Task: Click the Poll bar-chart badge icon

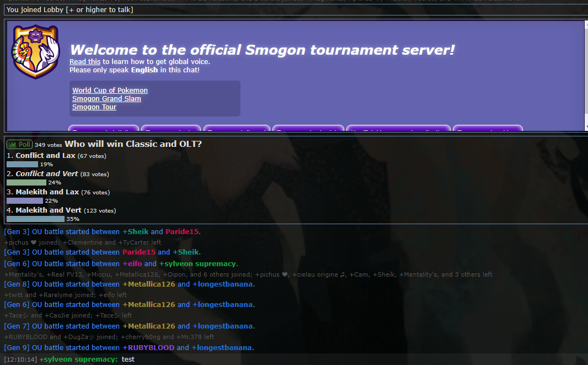Action: click(x=19, y=145)
